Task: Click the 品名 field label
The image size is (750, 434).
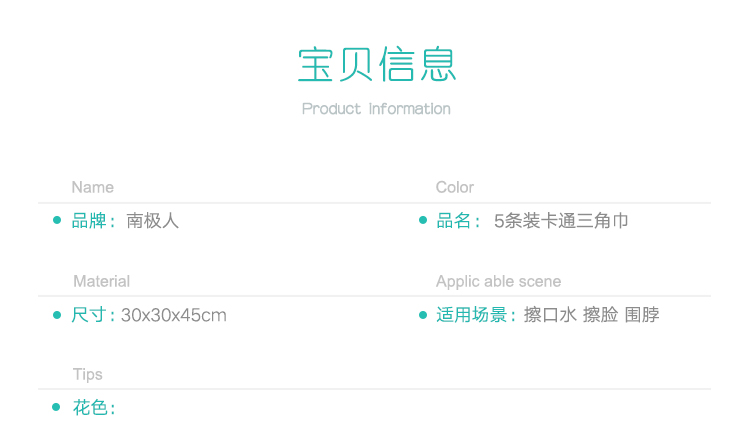Action: pos(454,221)
